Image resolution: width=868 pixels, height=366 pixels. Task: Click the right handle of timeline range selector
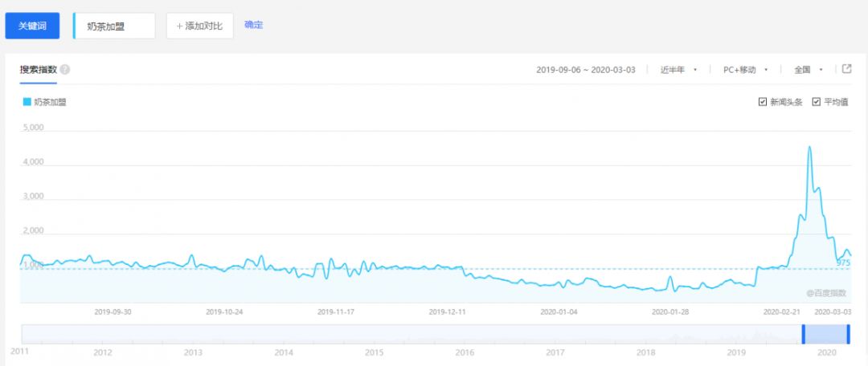[848, 334]
